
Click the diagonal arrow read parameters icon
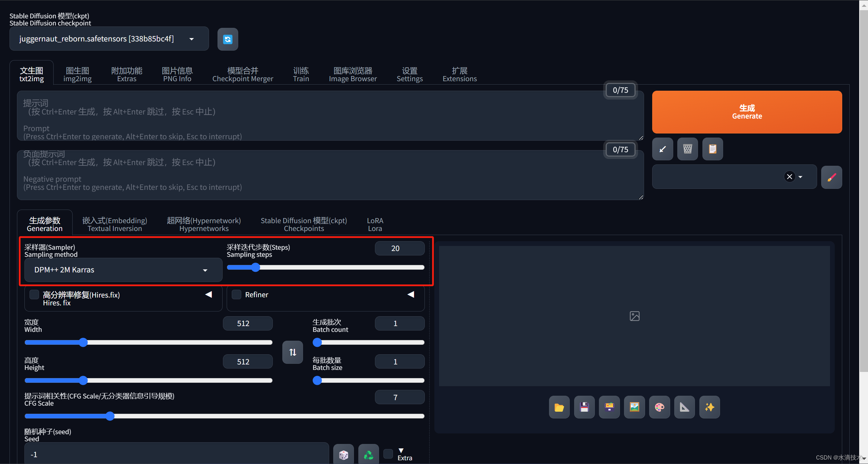(662, 149)
